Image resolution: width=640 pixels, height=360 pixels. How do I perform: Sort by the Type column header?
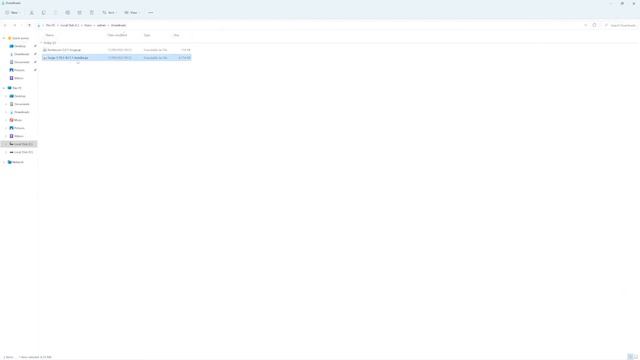click(x=147, y=35)
